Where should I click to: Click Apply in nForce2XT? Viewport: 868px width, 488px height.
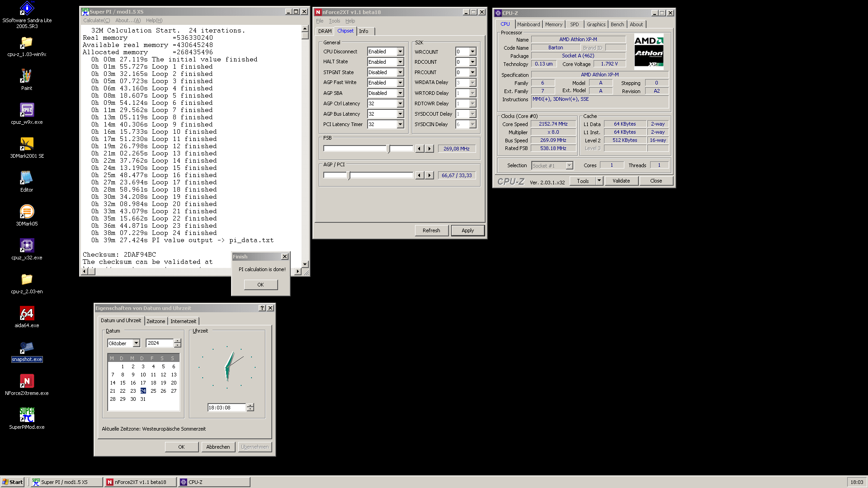467,230
